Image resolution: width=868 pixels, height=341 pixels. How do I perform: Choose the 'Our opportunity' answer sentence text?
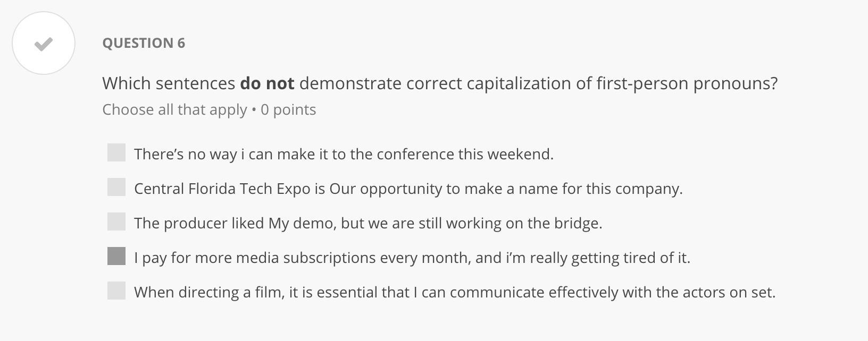408,189
